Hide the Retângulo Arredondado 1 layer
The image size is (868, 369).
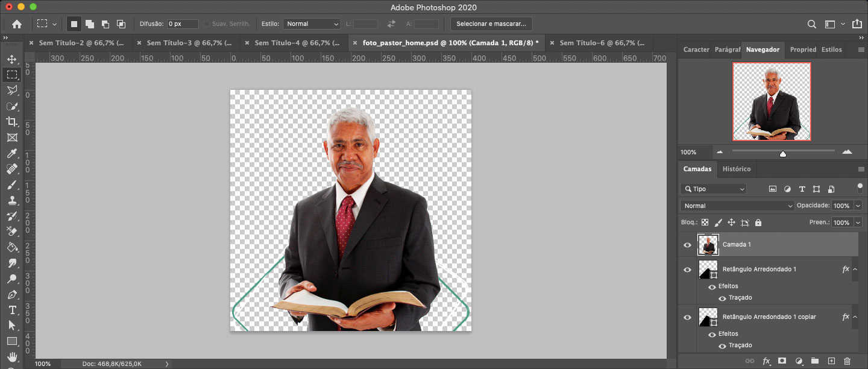(x=687, y=270)
